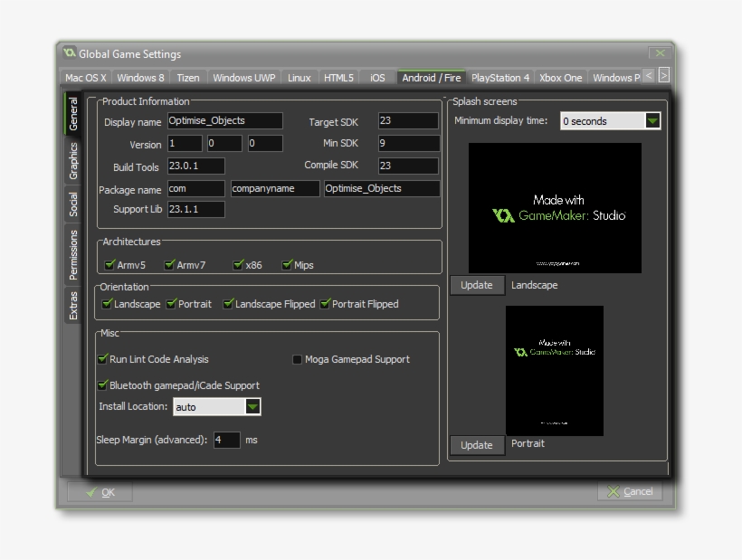
Task: Switch to the iOS platform tab
Action: 377,78
